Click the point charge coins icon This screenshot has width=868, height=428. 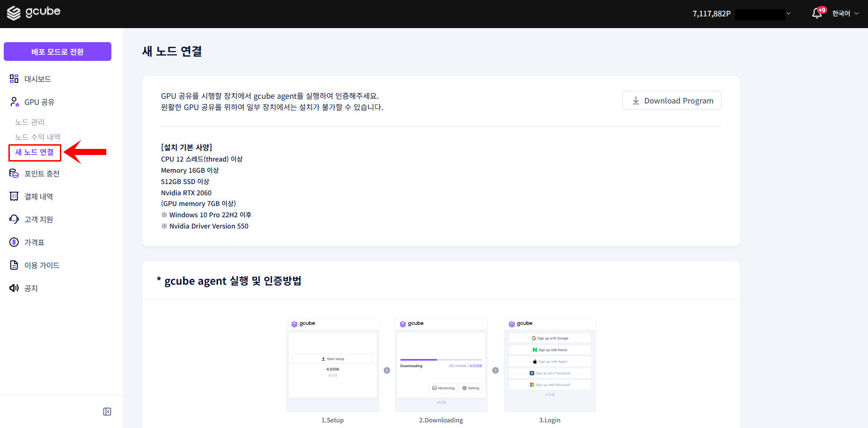point(14,173)
